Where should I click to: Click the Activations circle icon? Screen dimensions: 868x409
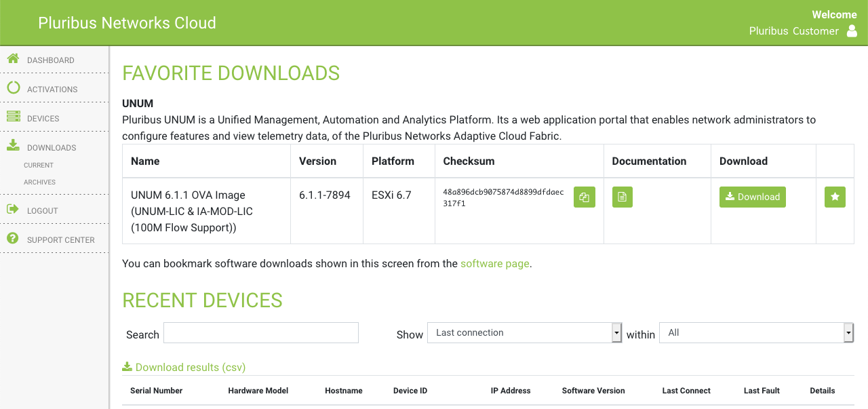[13, 87]
